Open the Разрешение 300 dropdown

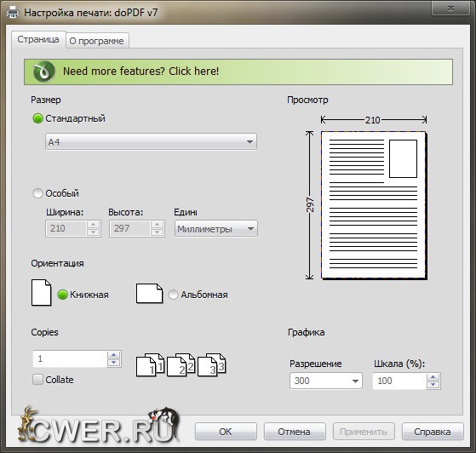[326, 381]
